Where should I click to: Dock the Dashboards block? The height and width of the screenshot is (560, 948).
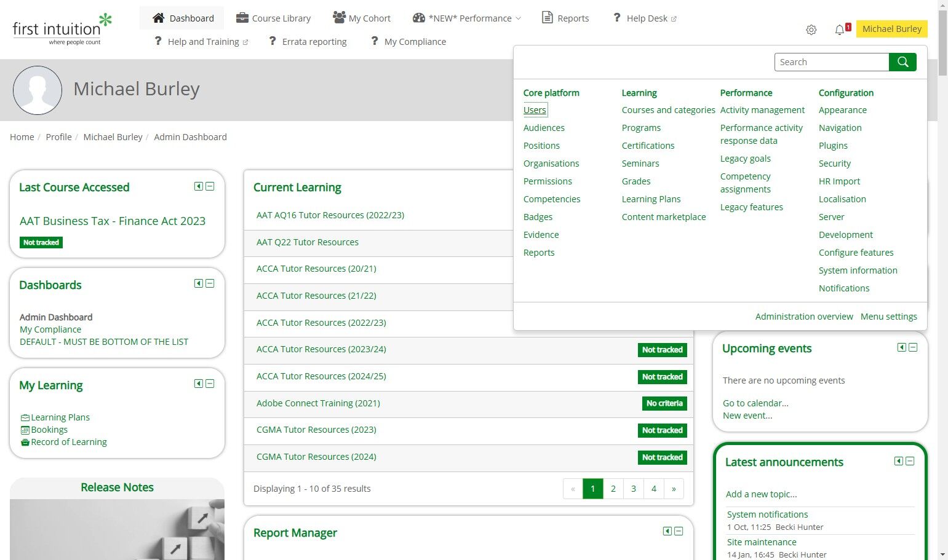pos(199,283)
